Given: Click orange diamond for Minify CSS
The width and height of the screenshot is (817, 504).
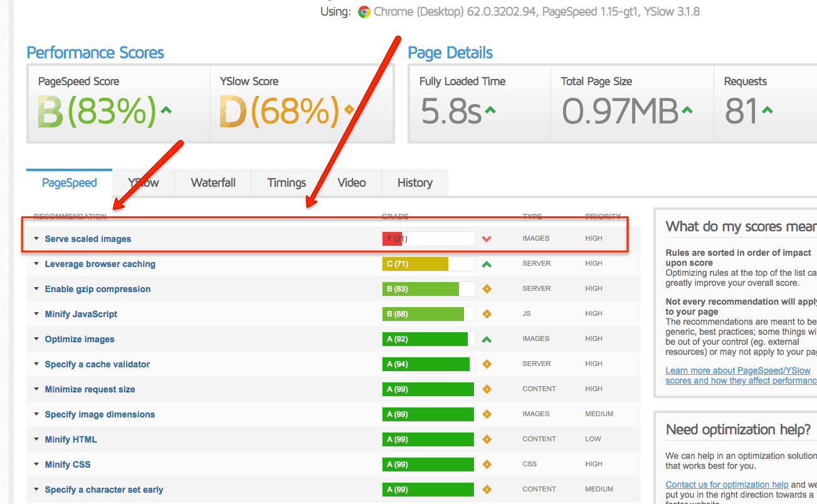Looking at the screenshot, I should pyautogui.click(x=487, y=465).
